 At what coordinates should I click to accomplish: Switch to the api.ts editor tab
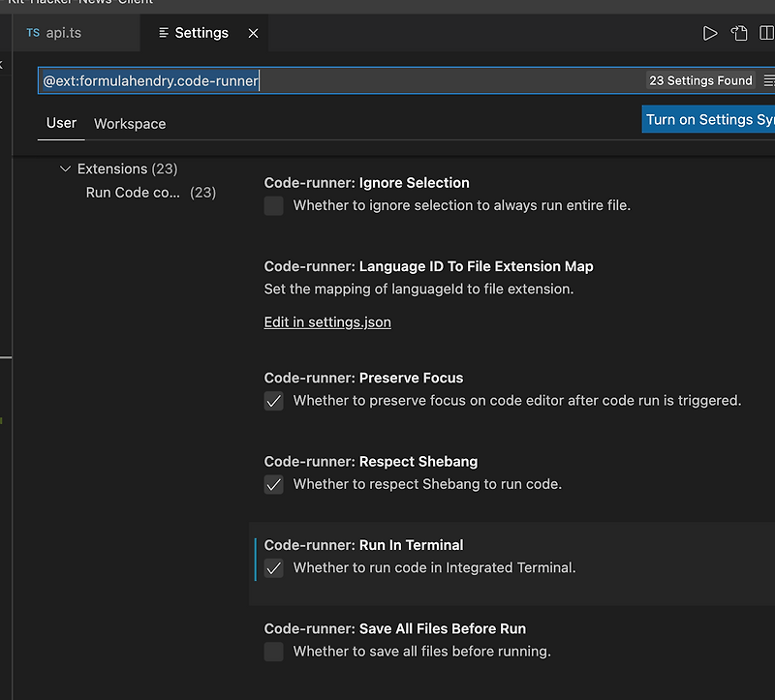pos(64,33)
